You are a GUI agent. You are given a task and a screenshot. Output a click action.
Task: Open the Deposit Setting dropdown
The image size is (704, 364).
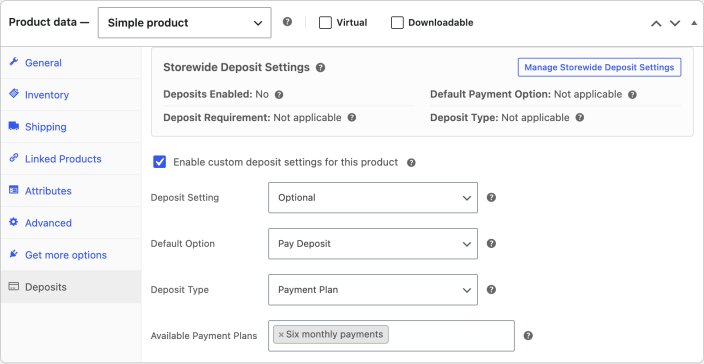click(x=373, y=197)
